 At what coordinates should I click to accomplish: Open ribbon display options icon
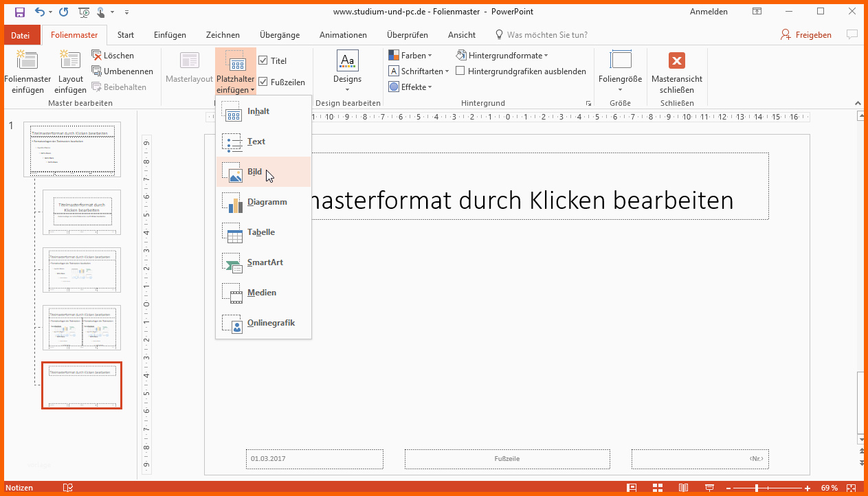[x=757, y=12]
